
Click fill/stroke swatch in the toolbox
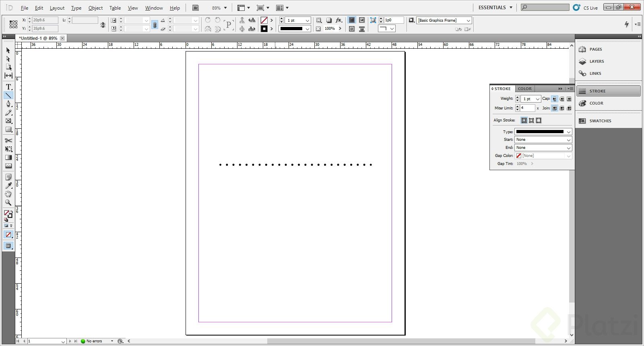click(x=8, y=214)
